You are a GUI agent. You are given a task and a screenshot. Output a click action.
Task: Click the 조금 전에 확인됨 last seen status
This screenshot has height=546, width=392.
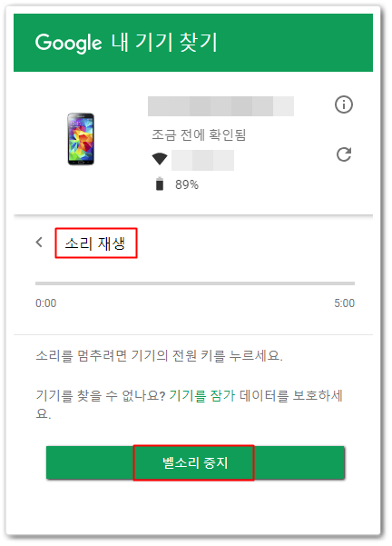199,134
